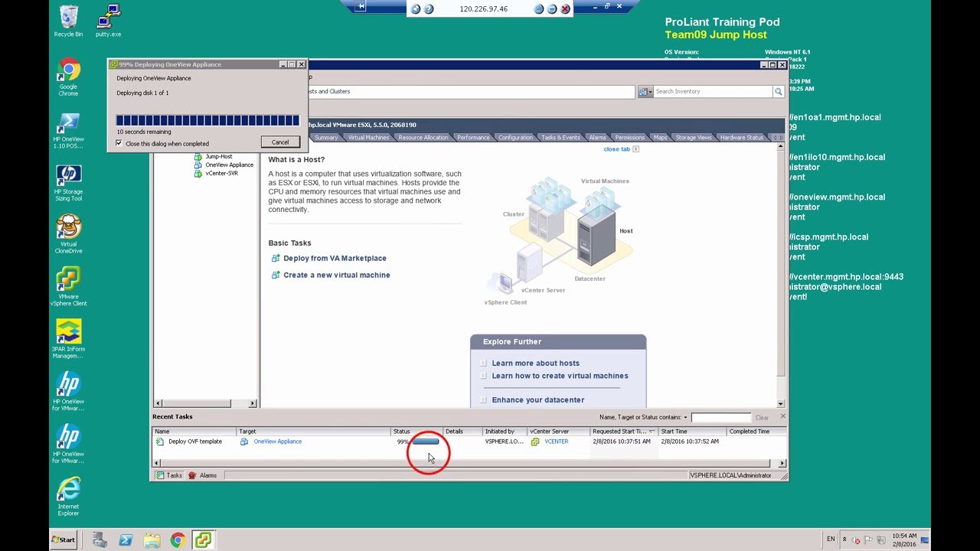980x551 pixels.
Task: Open first HP OneView for VMware desktop shortcut
Action: 68,391
